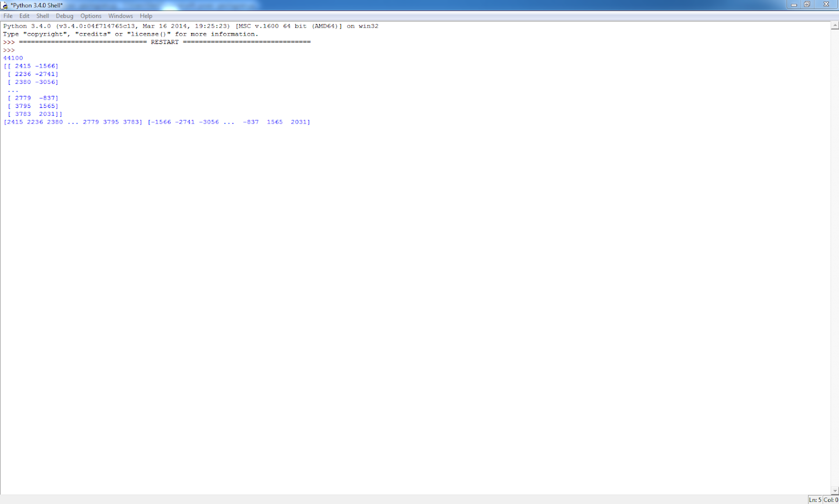Click the scrollbar up arrow
The width and height of the screenshot is (839, 504).
pyautogui.click(x=835, y=26)
